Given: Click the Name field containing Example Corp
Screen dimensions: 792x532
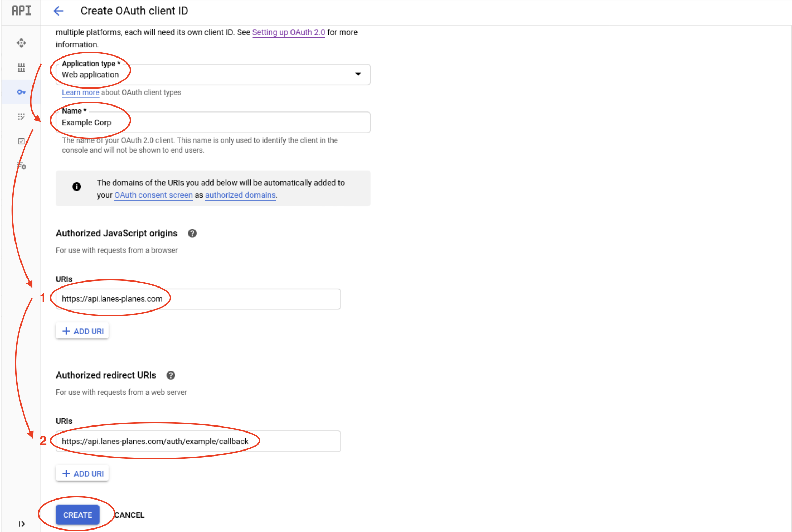Looking at the screenshot, I should pos(213,122).
